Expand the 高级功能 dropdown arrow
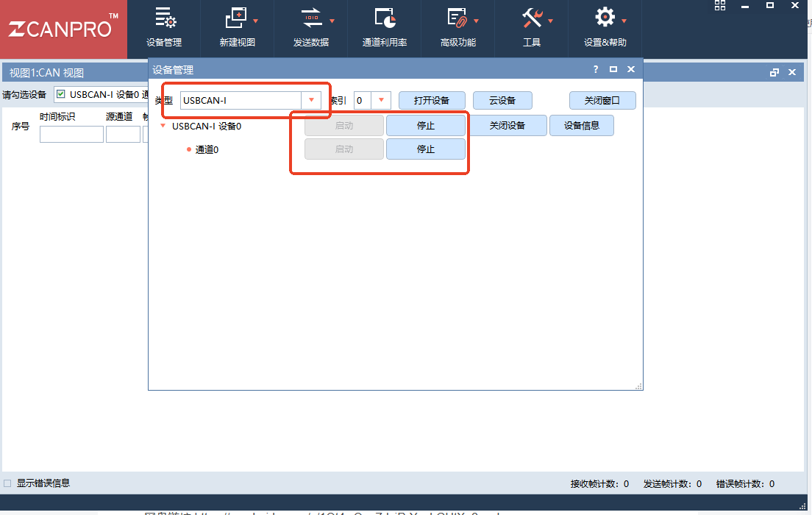This screenshot has height=515, width=812. [476, 21]
